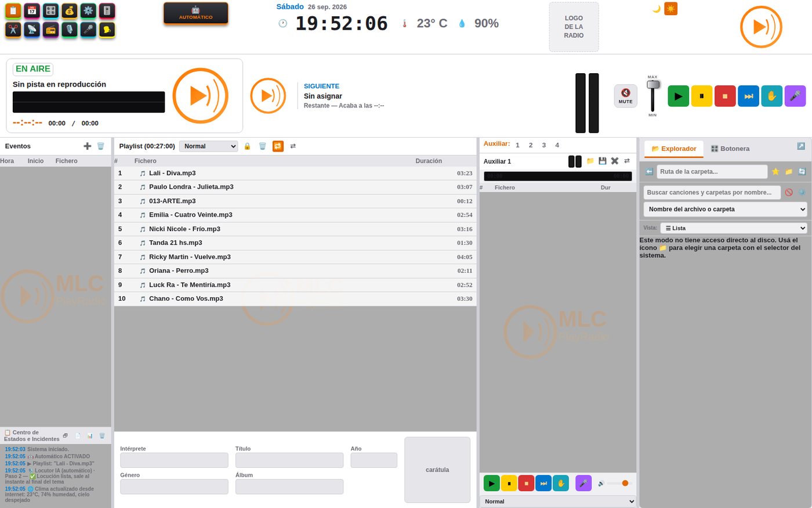This screenshot has height=508, width=812.
Task: Select Auxiliar tab 4
Action: click(557, 145)
